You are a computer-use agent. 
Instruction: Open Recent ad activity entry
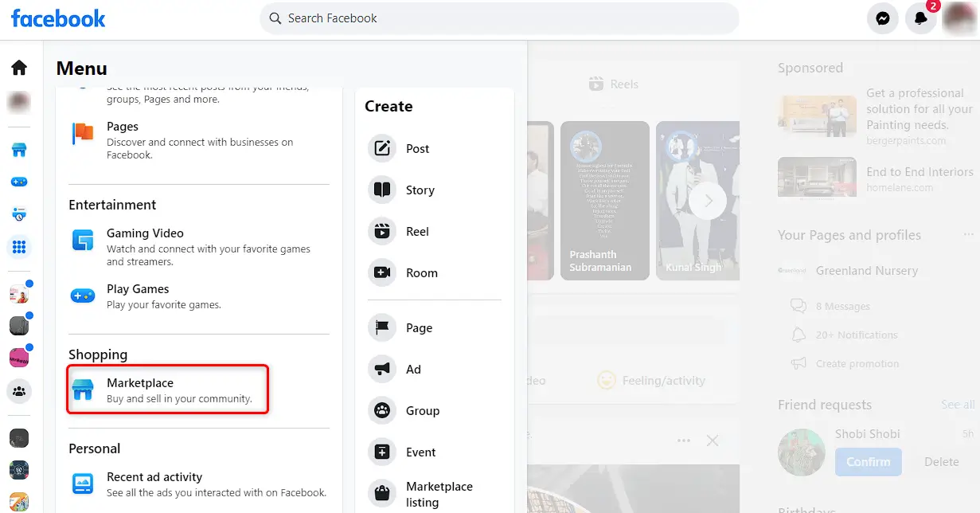coord(199,484)
